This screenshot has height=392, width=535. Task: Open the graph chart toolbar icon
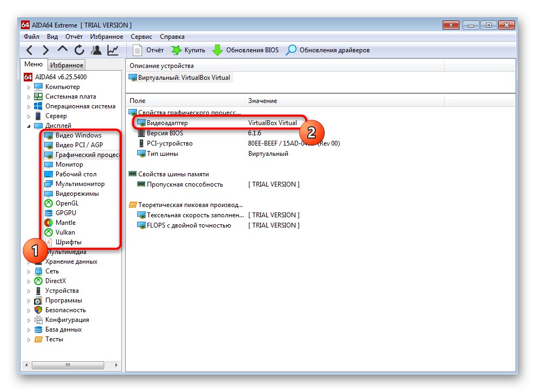click(x=113, y=50)
